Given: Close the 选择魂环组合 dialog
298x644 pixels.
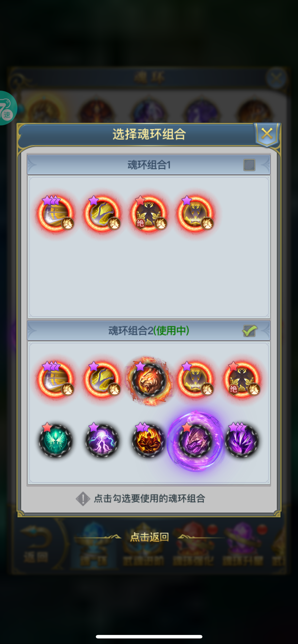Looking at the screenshot, I should tap(267, 134).
